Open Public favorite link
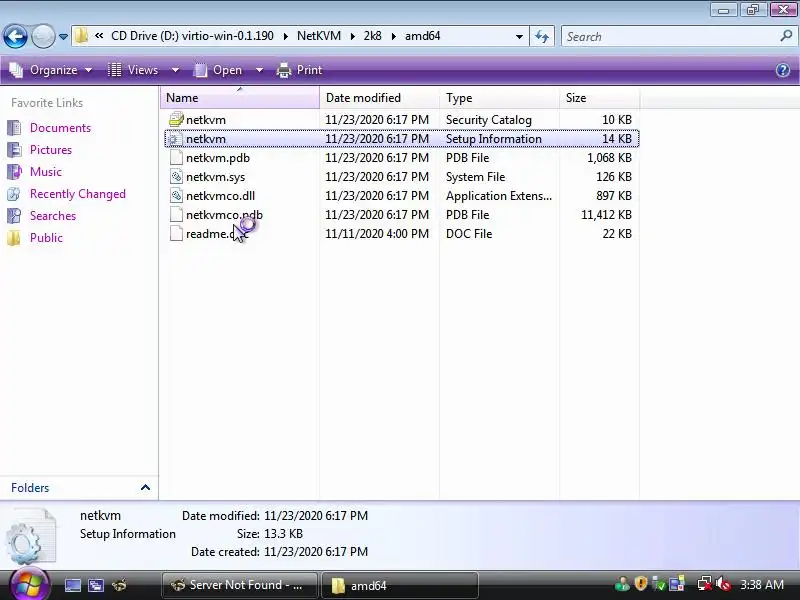 click(46, 237)
